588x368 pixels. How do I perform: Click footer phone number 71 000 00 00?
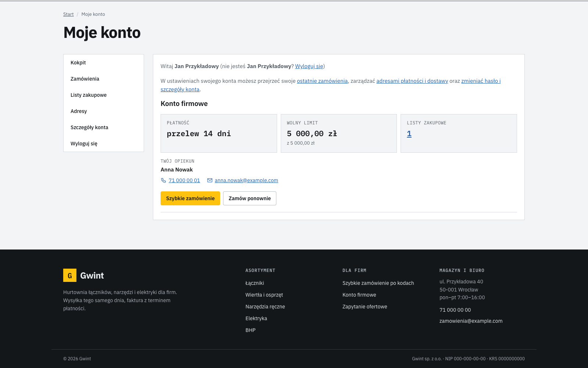point(455,310)
